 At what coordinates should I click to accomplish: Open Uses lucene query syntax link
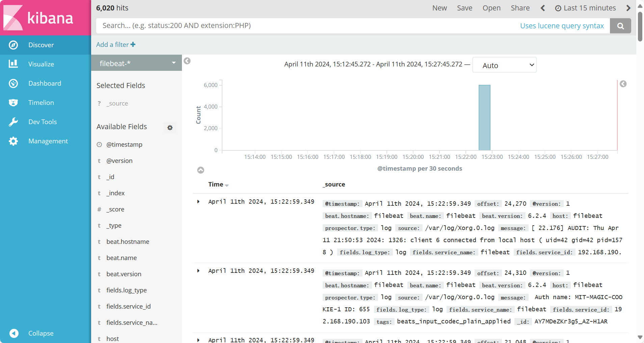pyautogui.click(x=562, y=26)
